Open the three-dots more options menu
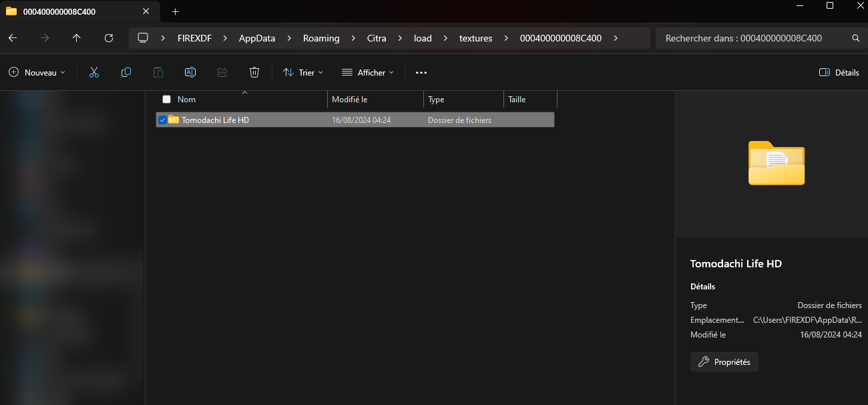Image resolution: width=868 pixels, height=405 pixels. point(421,72)
